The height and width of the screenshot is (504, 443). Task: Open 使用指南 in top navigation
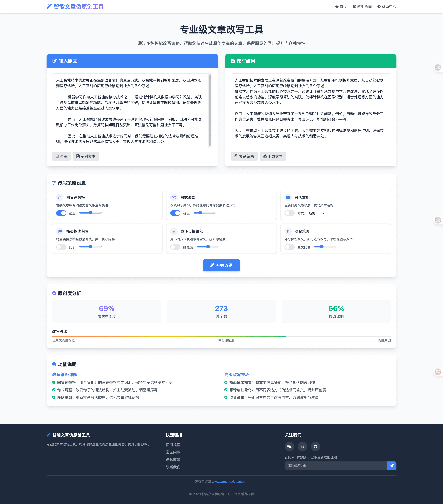[362, 7]
